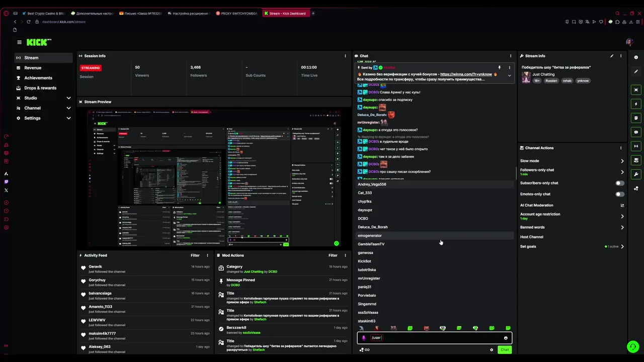Open Set goals arrow
This screenshot has width=644, height=362.
(622, 246)
